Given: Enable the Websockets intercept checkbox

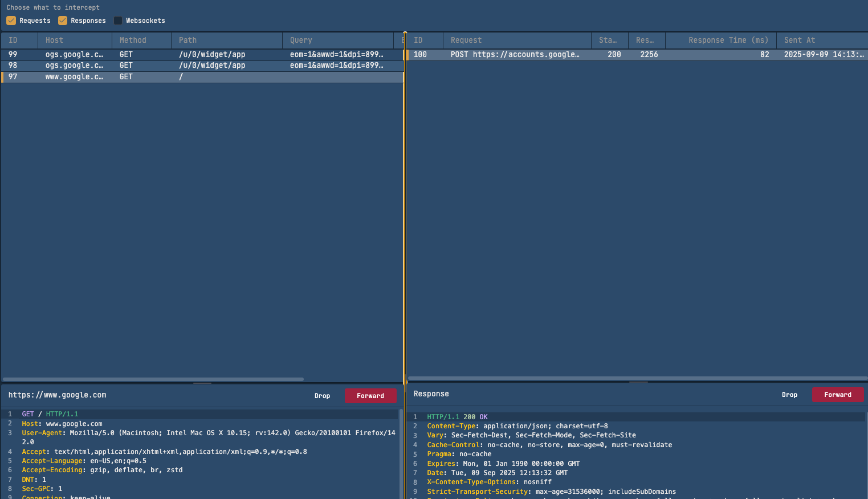Looking at the screenshot, I should click(x=118, y=21).
